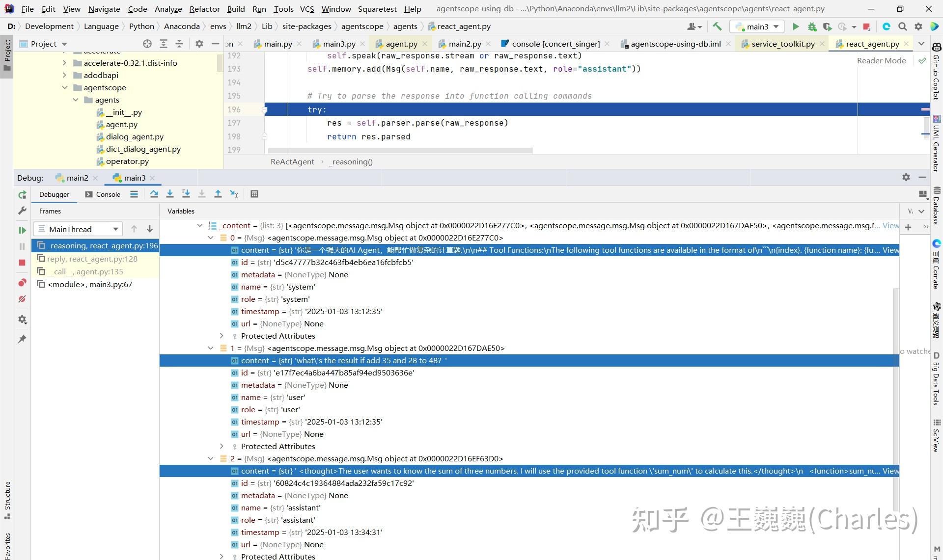The image size is (943, 560).
Task: Expand the Protected Attributes node
Action: click(x=221, y=336)
